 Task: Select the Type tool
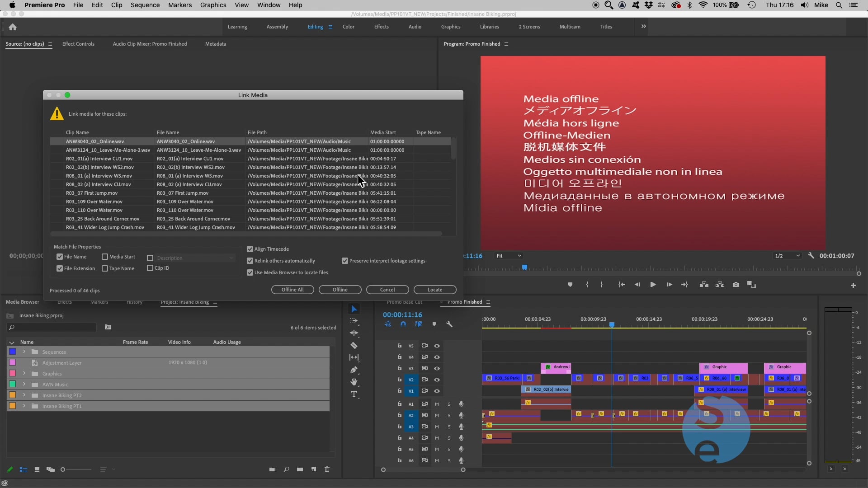point(354,394)
